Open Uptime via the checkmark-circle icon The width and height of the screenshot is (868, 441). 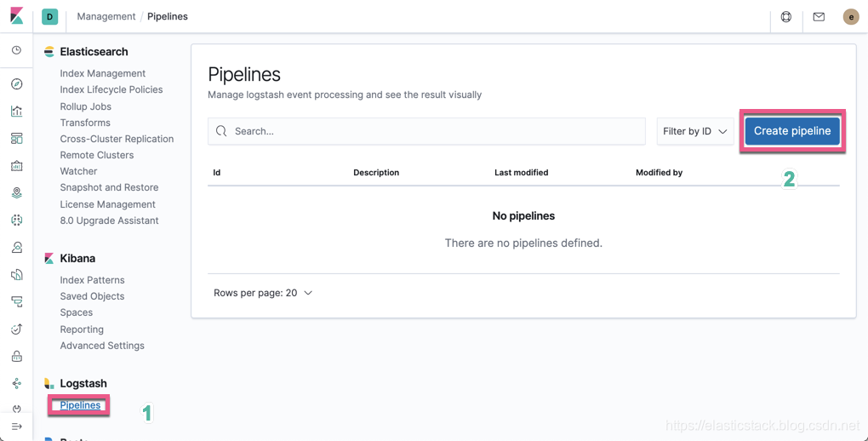coord(17,329)
